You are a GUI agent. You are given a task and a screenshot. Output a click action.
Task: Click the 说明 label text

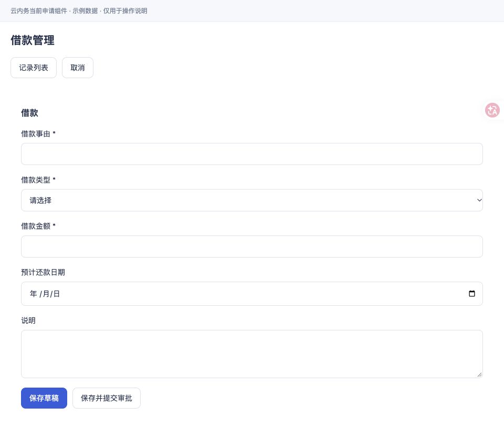pyautogui.click(x=28, y=320)
